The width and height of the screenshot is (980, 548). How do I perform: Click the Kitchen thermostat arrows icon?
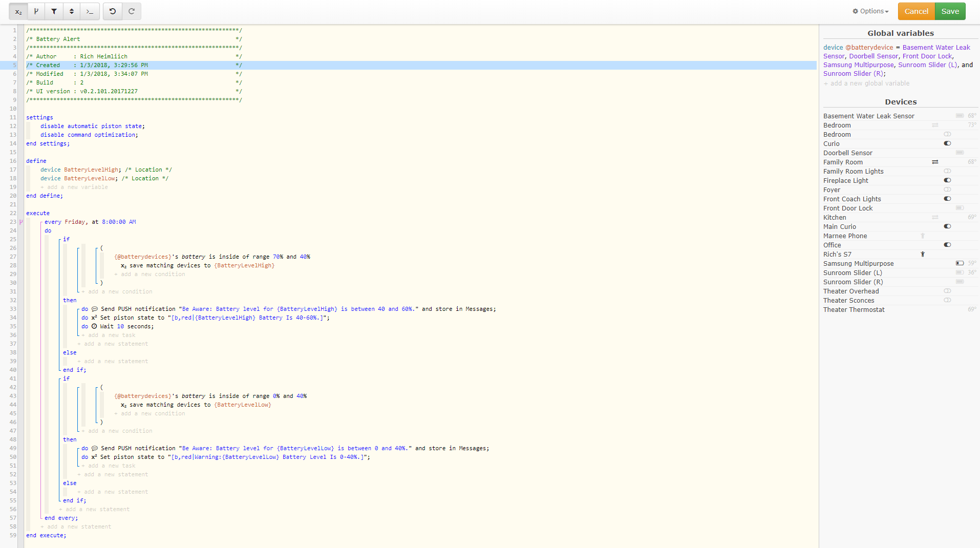[935, 217]
